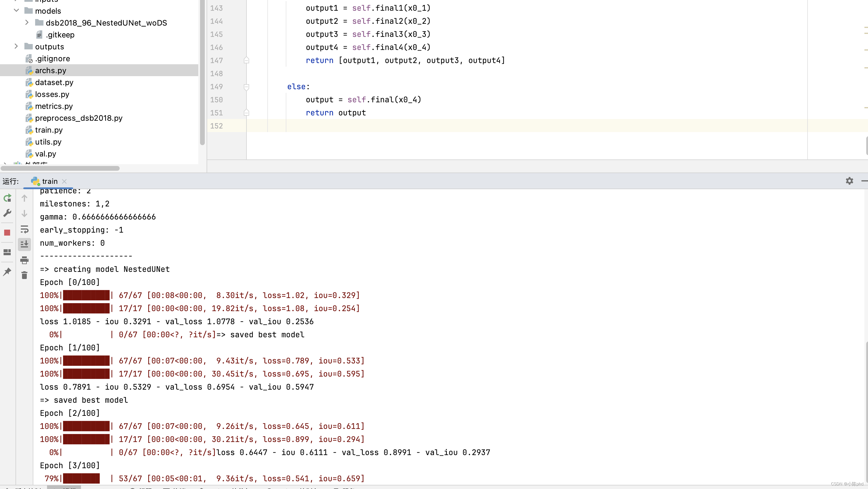Click fold marker at line 147

click(x=246, y=60)
